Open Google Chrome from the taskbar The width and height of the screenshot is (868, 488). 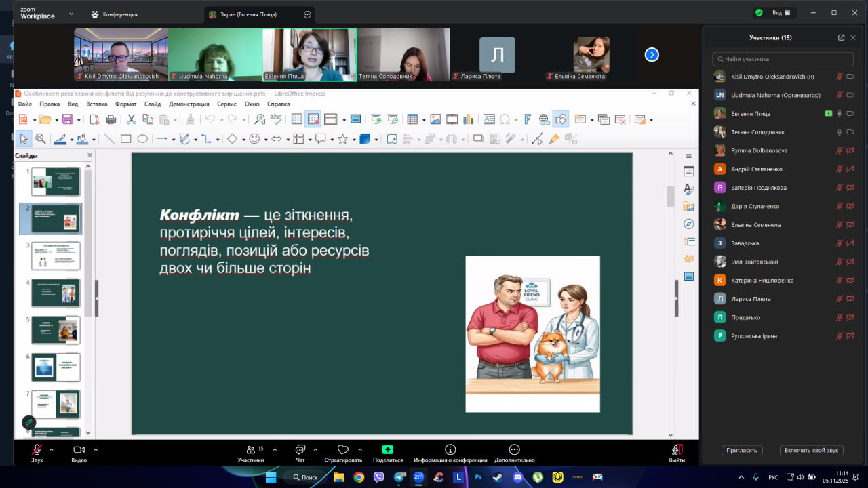coord(359,477)
